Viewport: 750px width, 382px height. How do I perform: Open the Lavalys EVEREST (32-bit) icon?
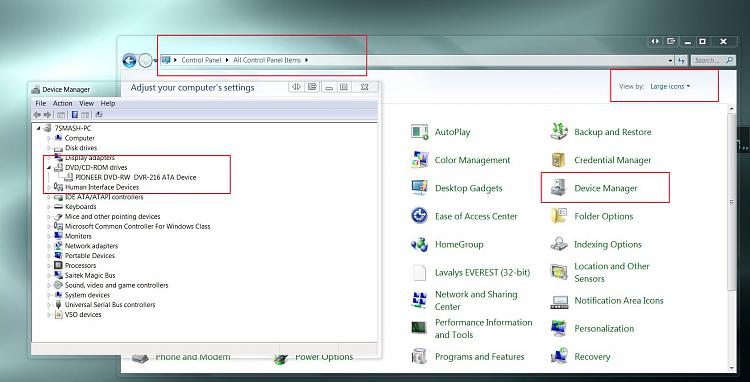pyautogui.click(x=419, y=273)
